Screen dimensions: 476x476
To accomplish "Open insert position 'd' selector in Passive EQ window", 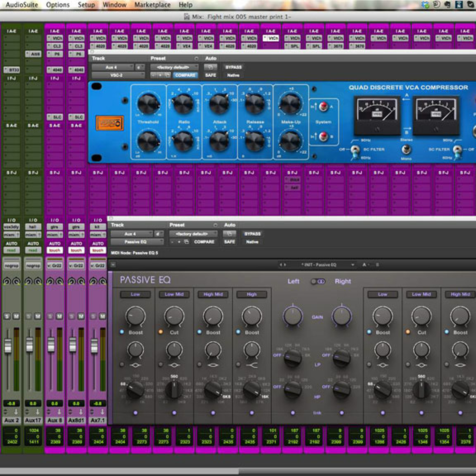I will (x=159, y=234).
